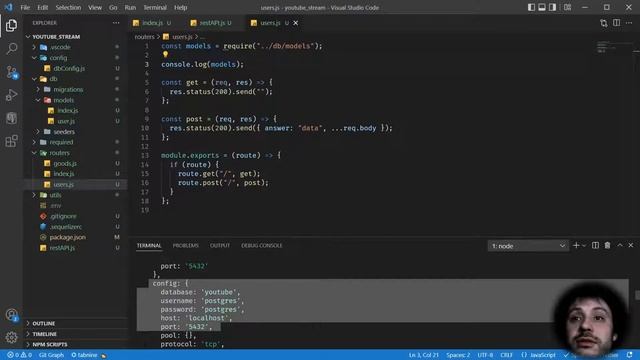Switch to PROBLEMS panel tab
Screen dimensions: 640x360
[x=186, y=245]
